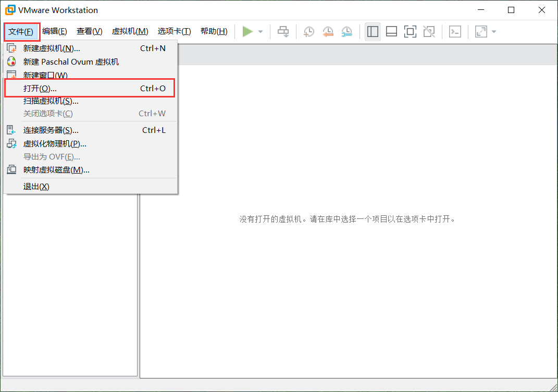Choose 打开(O)... from the file menu
The image size is (558, 392).
coord(90,88)
